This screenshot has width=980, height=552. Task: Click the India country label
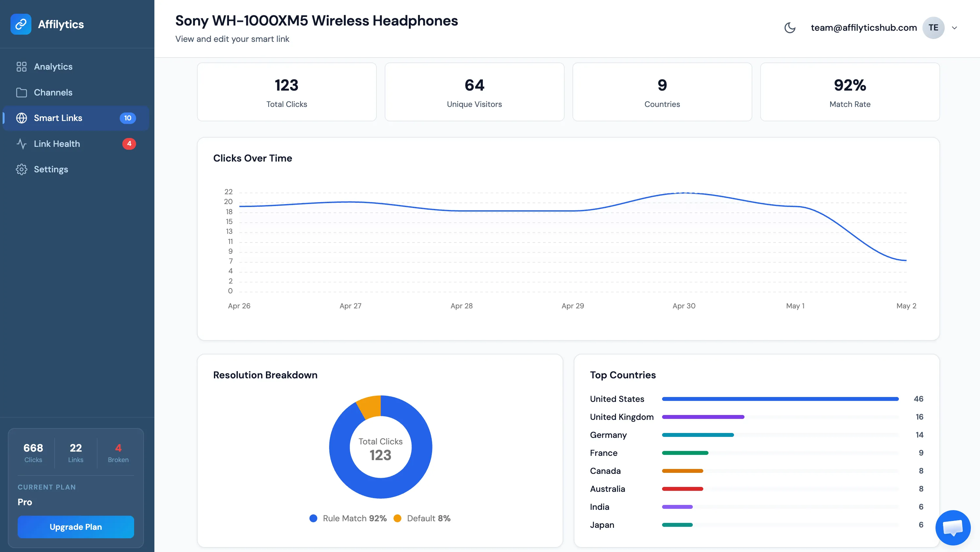point(600,507)
